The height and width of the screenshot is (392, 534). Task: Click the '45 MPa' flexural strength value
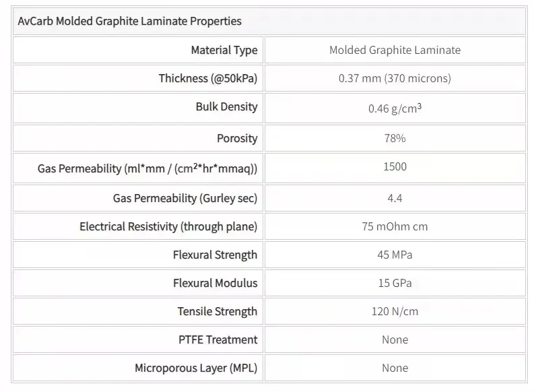(395, 255)
